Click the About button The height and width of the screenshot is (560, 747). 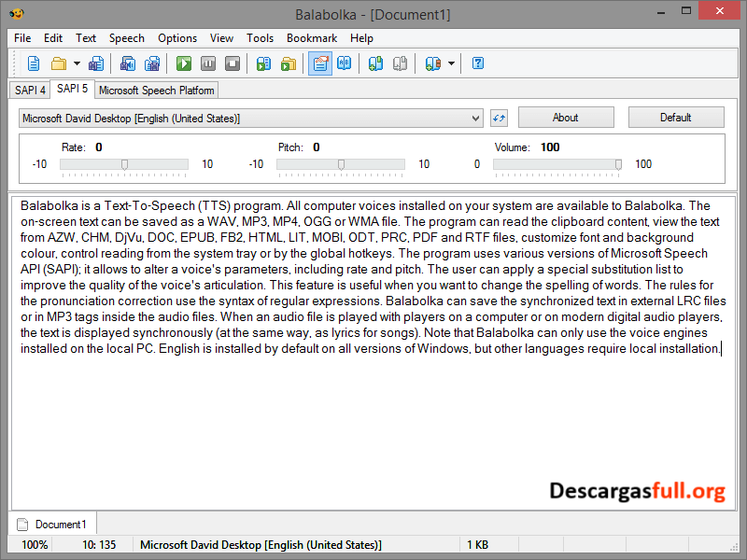click(x=566, y=118)
